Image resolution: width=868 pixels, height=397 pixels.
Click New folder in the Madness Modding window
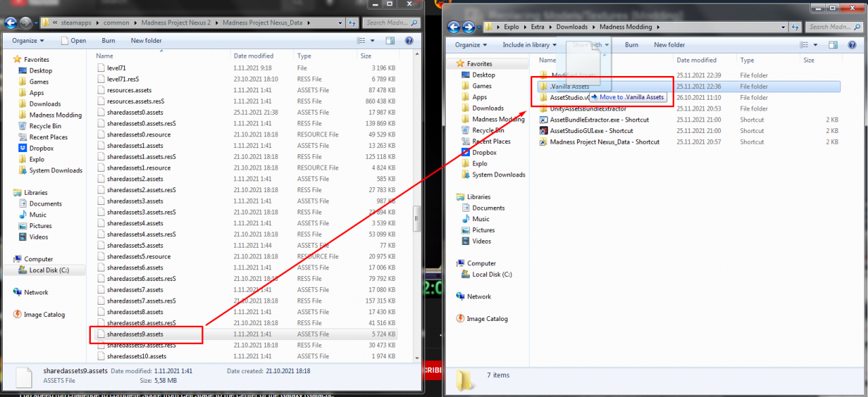tap(669, 45)
